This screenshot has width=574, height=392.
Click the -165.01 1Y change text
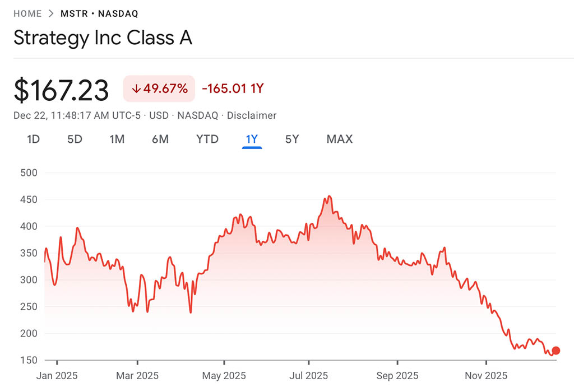pos(233,88)
